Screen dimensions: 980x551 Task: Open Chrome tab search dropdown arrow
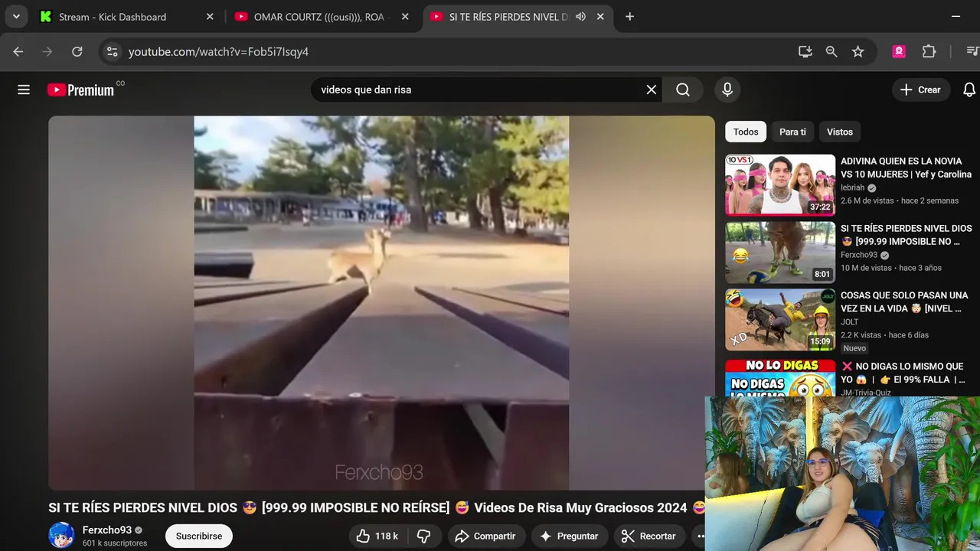click(x=16, y=16)
